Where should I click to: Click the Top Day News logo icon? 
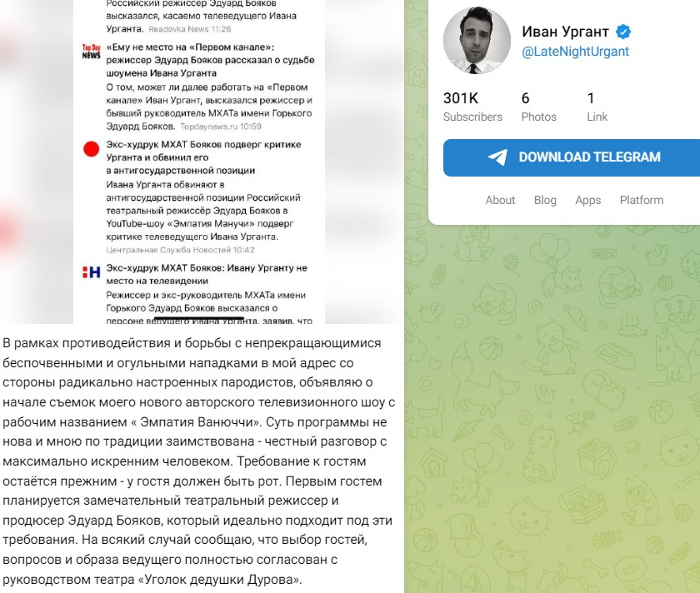pos(91,52)
